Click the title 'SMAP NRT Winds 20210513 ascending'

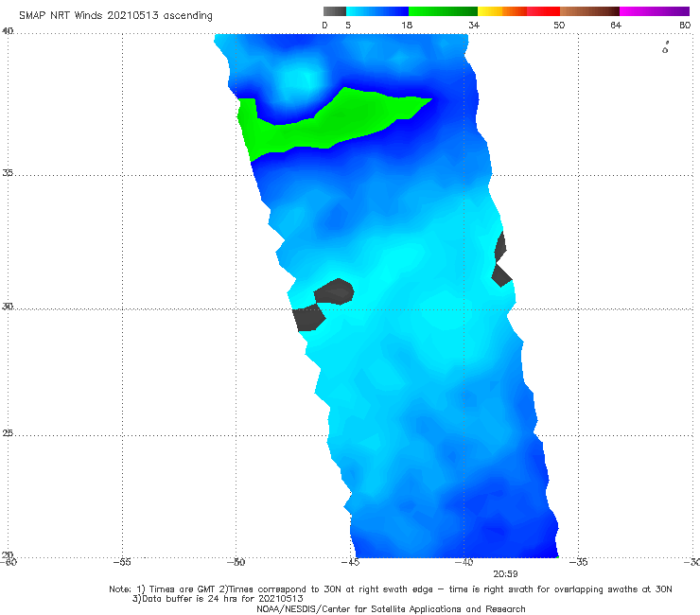click(x=115, y=15)
